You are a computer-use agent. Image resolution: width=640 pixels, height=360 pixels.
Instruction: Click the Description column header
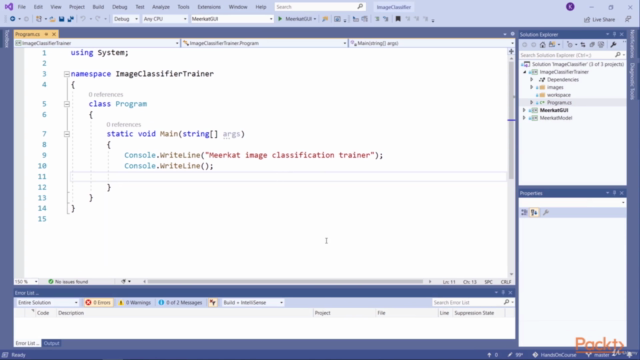pos(71,313)
